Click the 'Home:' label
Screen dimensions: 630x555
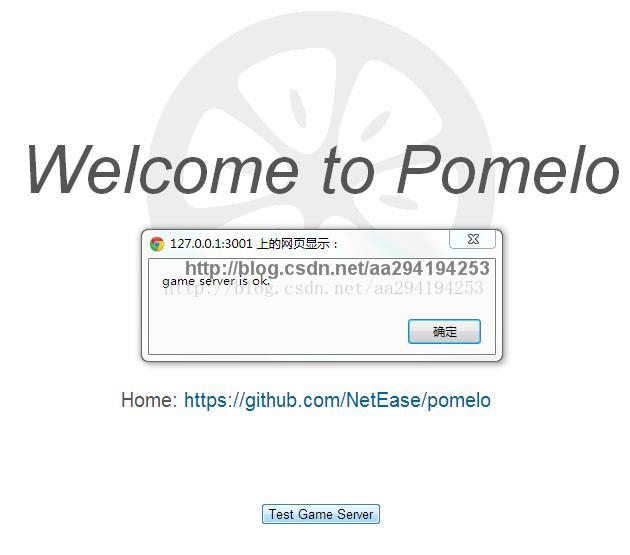pyautogui.click(x=149, y=400)
